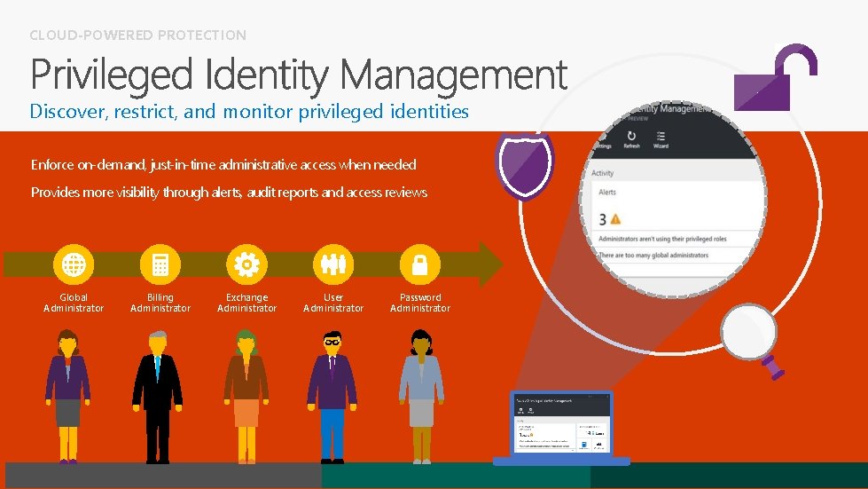Click the man with glasses figure
The height and width of the screenshot is (489, 868).
tap(332, 397)
